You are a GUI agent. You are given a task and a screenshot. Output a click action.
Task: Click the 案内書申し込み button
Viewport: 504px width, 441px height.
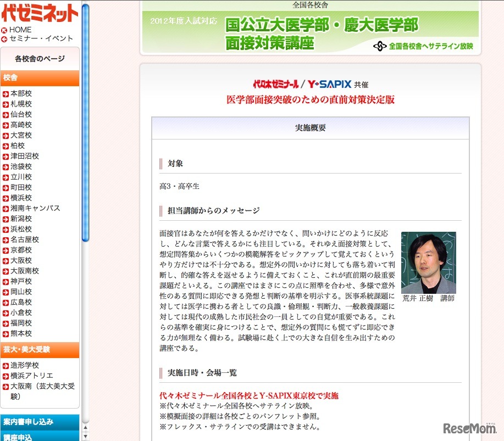click(40, 422)
